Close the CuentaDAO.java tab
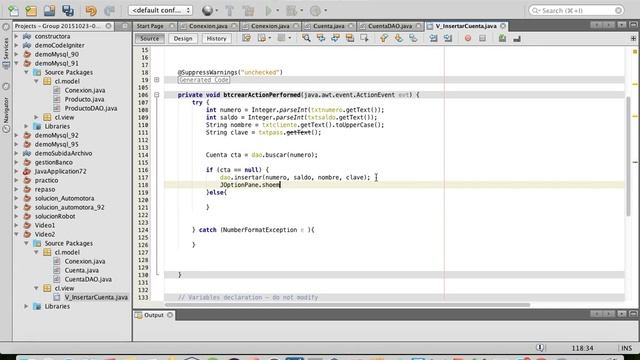Screen dimensions: 640x360 pos(418,26)
